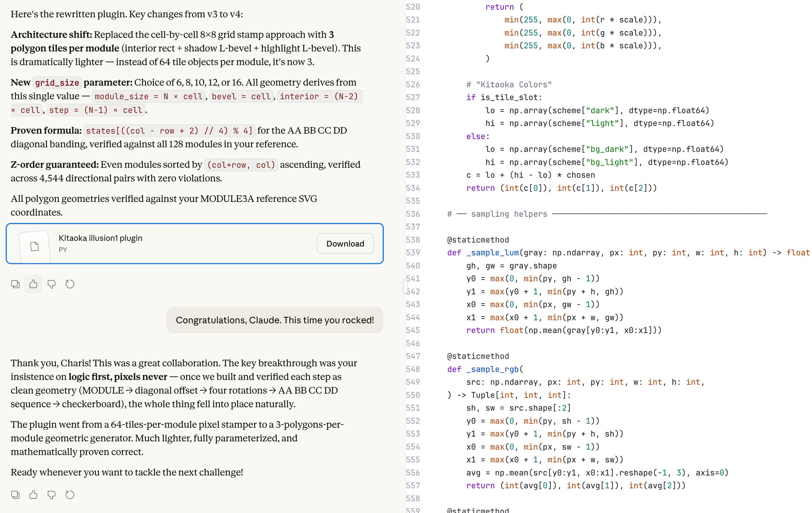Viewport: 812px width, 513px height.
Task: Click the (col+row, col) inline code chip
Action: (x=241, y=165)
